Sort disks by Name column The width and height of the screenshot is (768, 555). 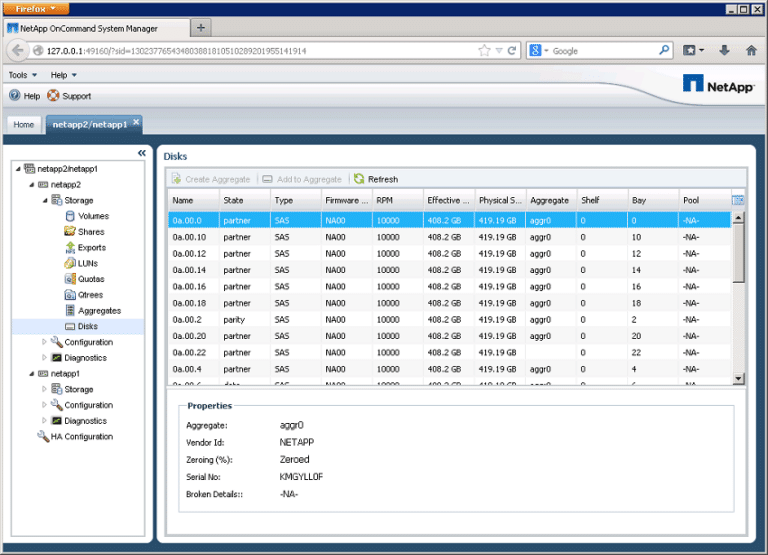pyautogui.click(x=193, y=200)
